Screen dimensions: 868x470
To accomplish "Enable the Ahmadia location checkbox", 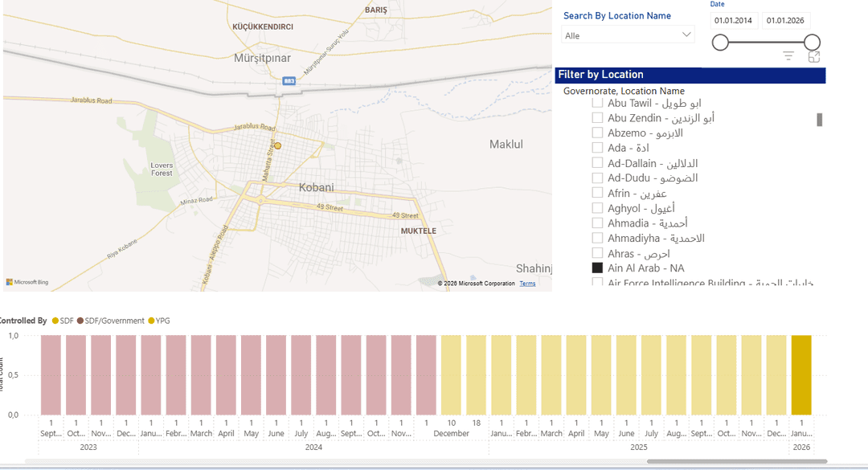I will [597, 223].
